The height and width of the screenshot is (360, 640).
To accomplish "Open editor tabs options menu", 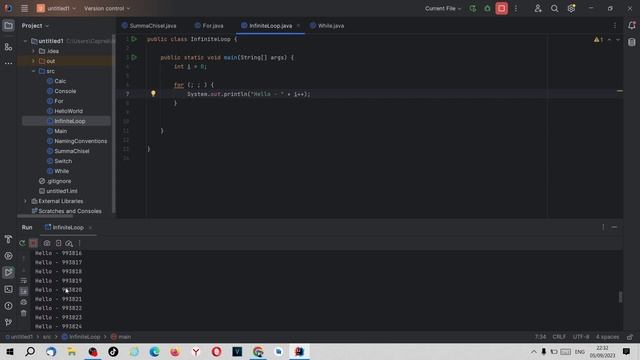I will tap(615, 26).
